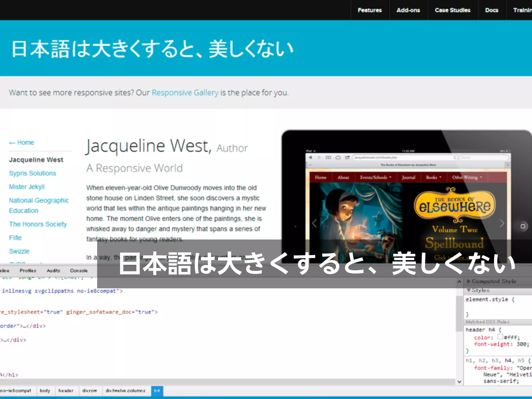
Task: Switch to the Profiles devtools tab
Action: [x=28, y=270]
